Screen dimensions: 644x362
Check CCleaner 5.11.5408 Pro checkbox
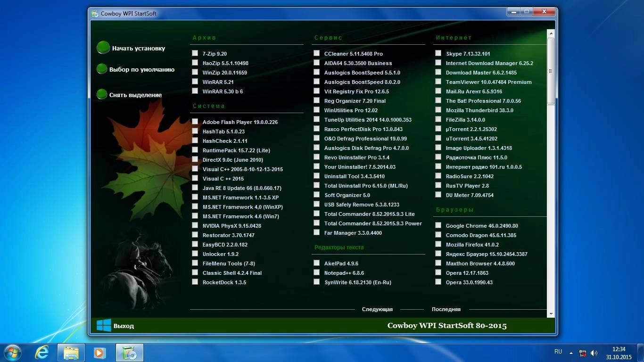tap(317, 53)
